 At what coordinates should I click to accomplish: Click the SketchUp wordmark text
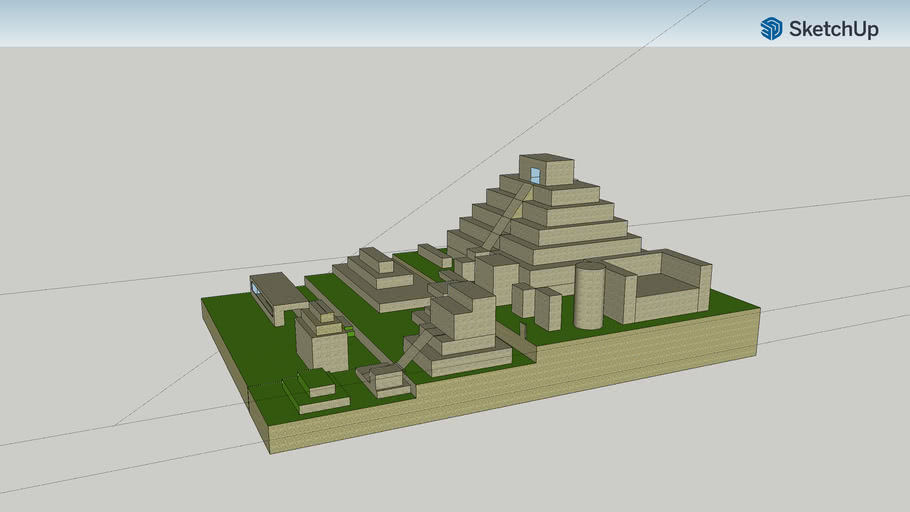tap(833, 29)
